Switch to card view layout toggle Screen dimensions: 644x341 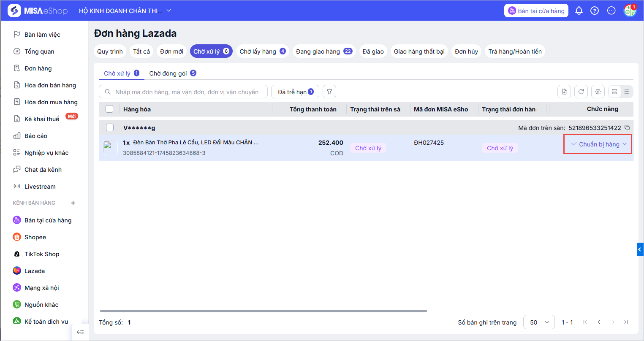tap(614, 92)
